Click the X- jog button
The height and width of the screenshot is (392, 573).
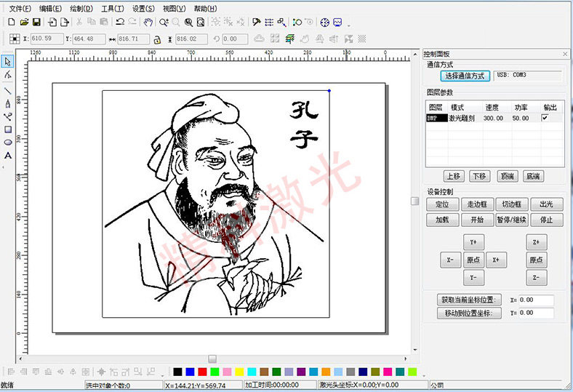450,260
